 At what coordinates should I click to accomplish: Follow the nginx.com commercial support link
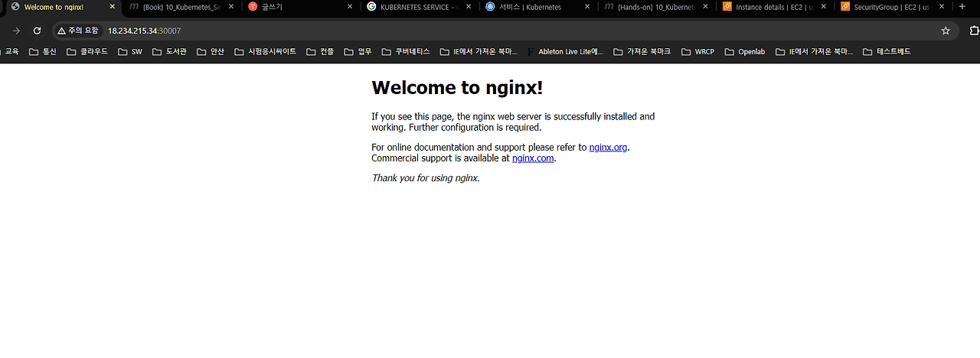coord(533,158)
